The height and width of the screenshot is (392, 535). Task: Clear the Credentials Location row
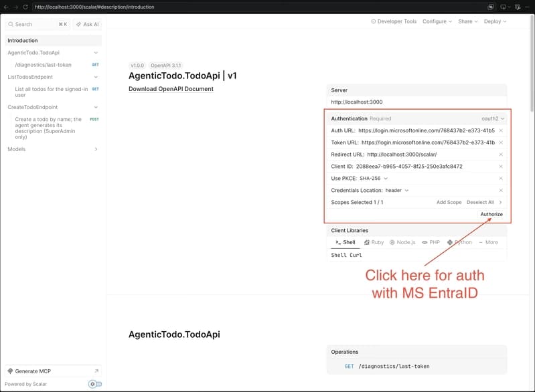(501, 190)
